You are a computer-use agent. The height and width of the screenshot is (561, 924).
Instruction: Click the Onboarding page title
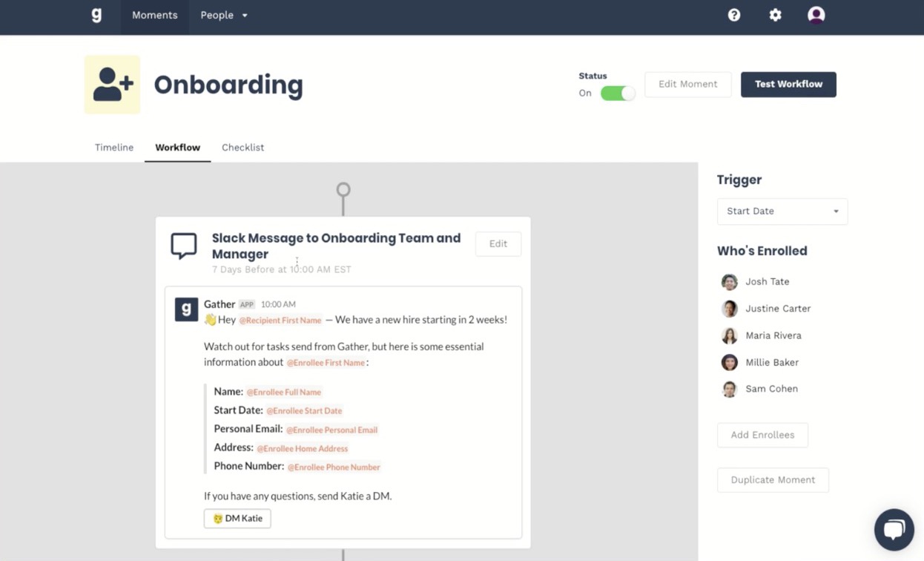(x=228, y=85)
